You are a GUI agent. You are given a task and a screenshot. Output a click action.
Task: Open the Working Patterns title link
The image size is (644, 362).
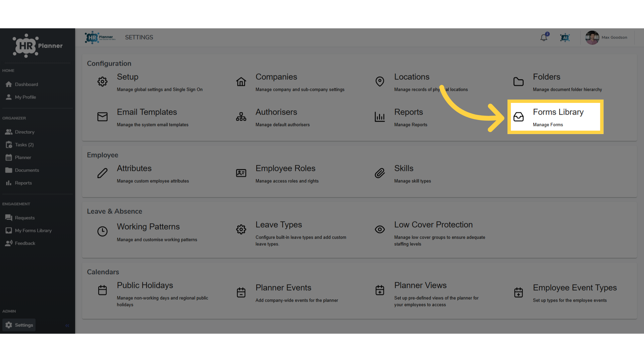coord(148,227)
